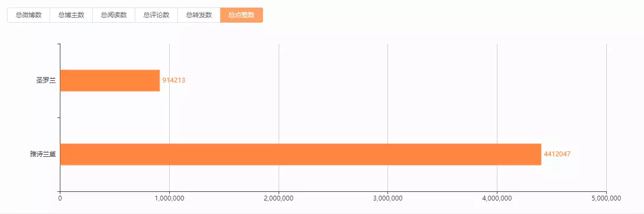The width and height of the screenshot is (644, 214).
Task: Click the active 总点赞数 tab
Action: (241, 15)
